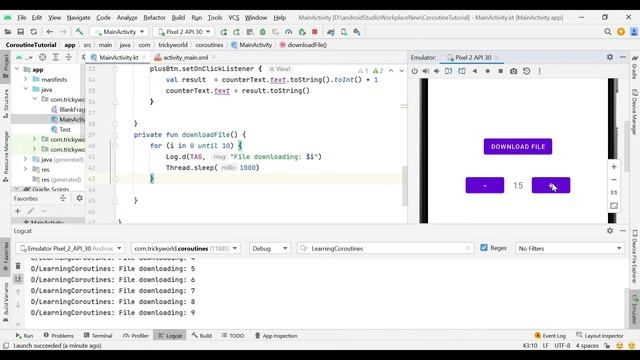Open the TODO tool window
The image size is (640, 360).
click(x=233, y=336)
